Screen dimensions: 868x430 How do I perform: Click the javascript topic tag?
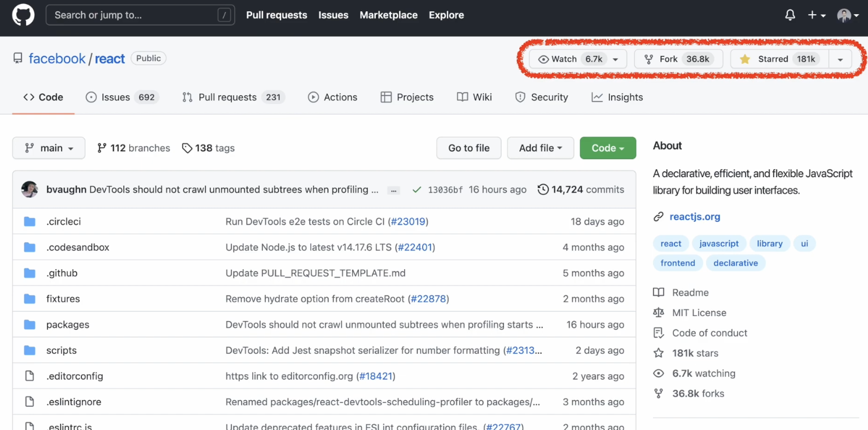click(x=719, y=244)
